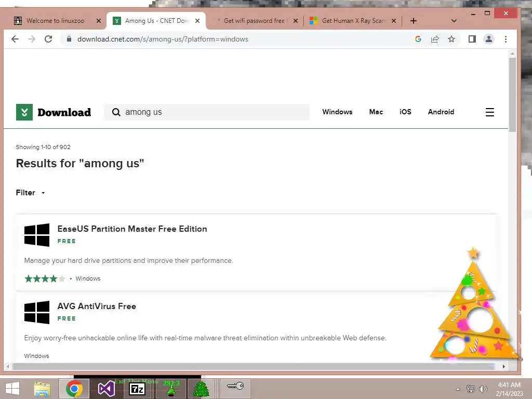This screenshot has height=399, width=532.
Task: Click horizontal scrollbar right arrow
Action: 504,366
